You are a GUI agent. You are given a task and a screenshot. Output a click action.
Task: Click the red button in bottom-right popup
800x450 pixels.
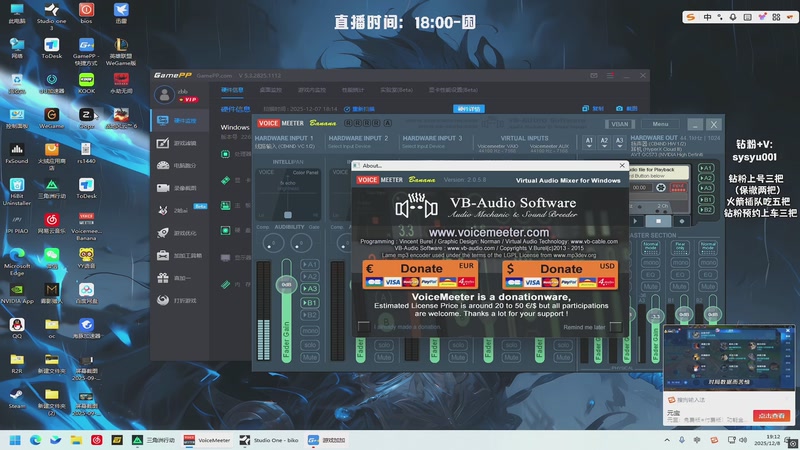pyautogui.click(x=771, y=415)
